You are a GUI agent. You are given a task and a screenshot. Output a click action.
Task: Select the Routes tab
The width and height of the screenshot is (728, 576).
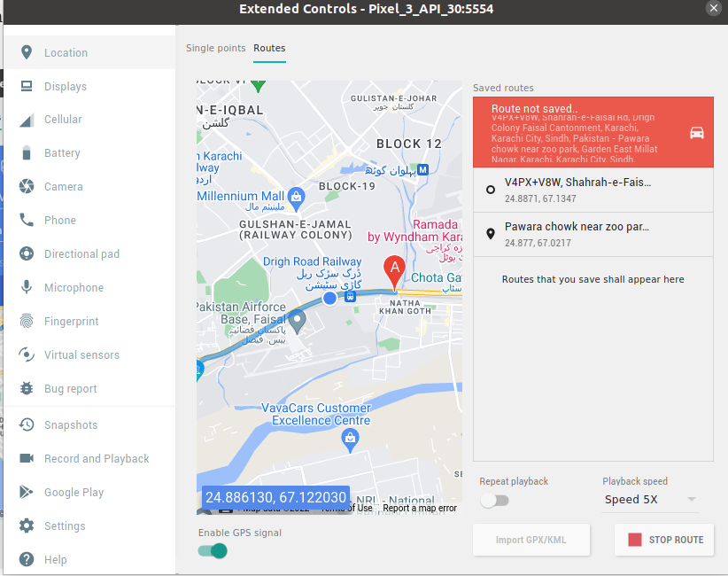269,49
